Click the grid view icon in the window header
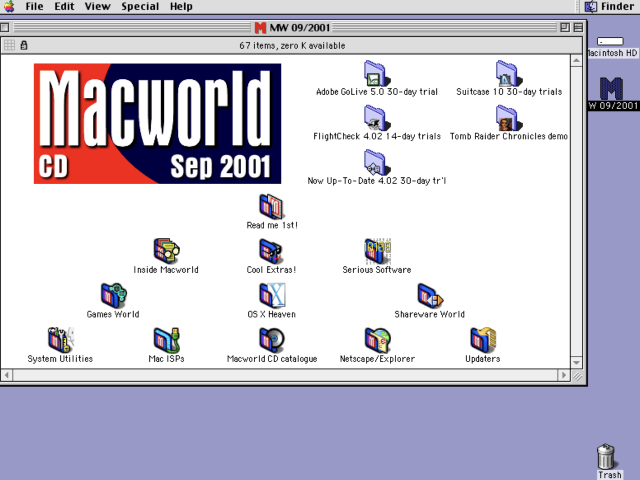 9,45
